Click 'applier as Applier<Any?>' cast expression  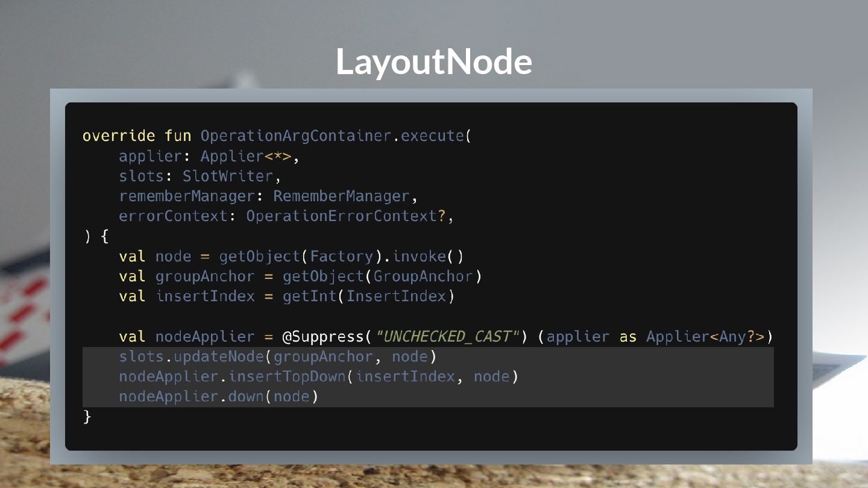pyautogui.click(x=655, y=336)
